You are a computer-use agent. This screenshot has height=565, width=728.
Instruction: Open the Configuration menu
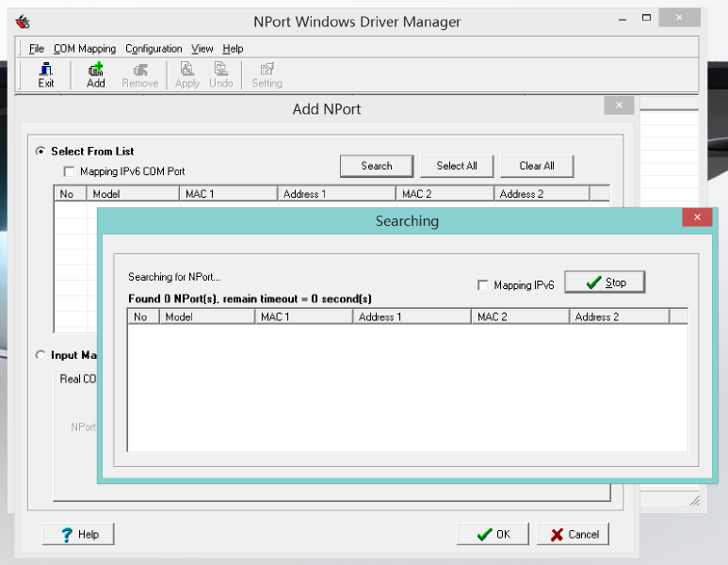pyautogui.click(x=154, y=48)
